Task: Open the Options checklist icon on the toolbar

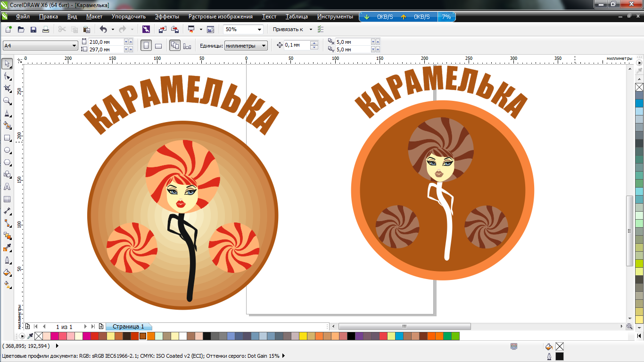Action: point(321,29)
